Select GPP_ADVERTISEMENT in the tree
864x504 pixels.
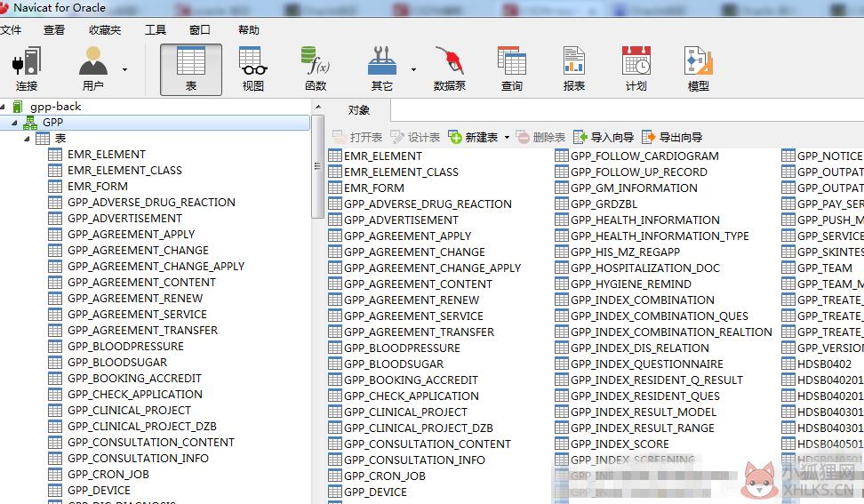pyautogui.click(x=124, y=218)
